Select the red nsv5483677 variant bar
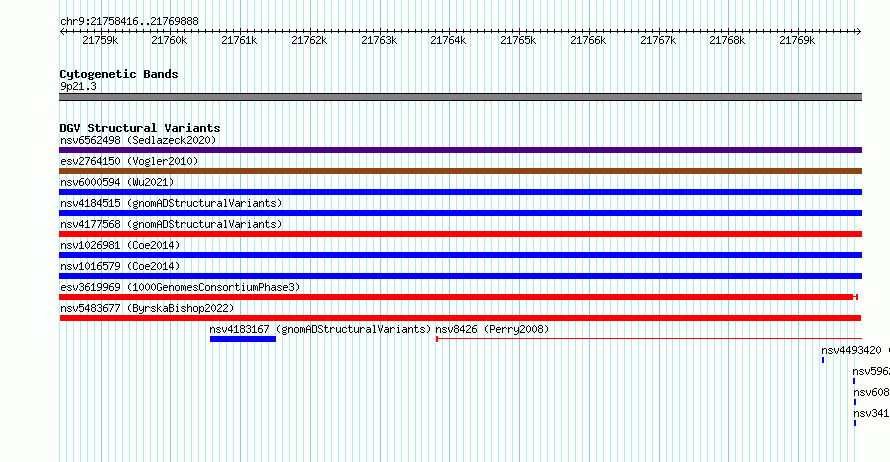Image resolution: width=890 pixels, height=462 pixels. coord(460,318)
